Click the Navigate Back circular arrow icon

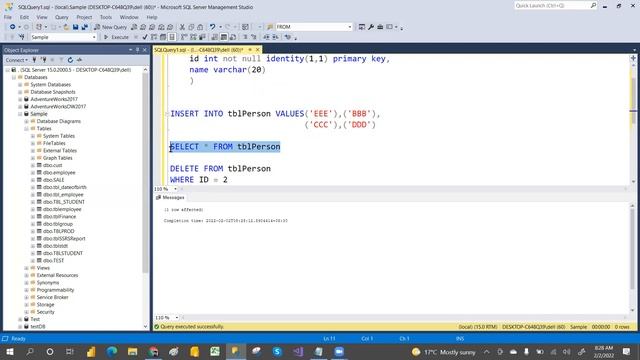click(x=13, y=27)
